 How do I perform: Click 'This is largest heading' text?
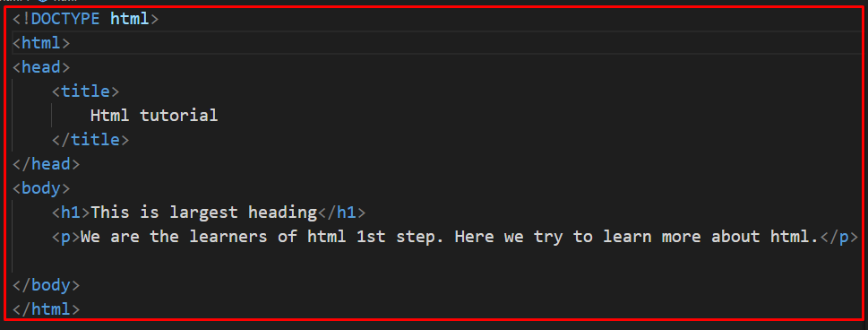tap(203, 213)
